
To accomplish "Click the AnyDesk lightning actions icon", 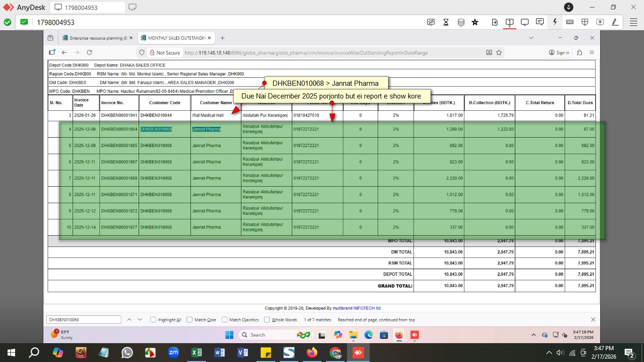I will [x=555, y=22].
